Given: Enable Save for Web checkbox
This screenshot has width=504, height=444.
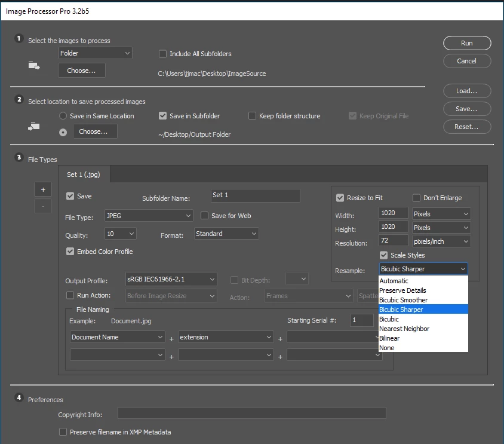Looking at the screenshot, I should coord(204,216).
